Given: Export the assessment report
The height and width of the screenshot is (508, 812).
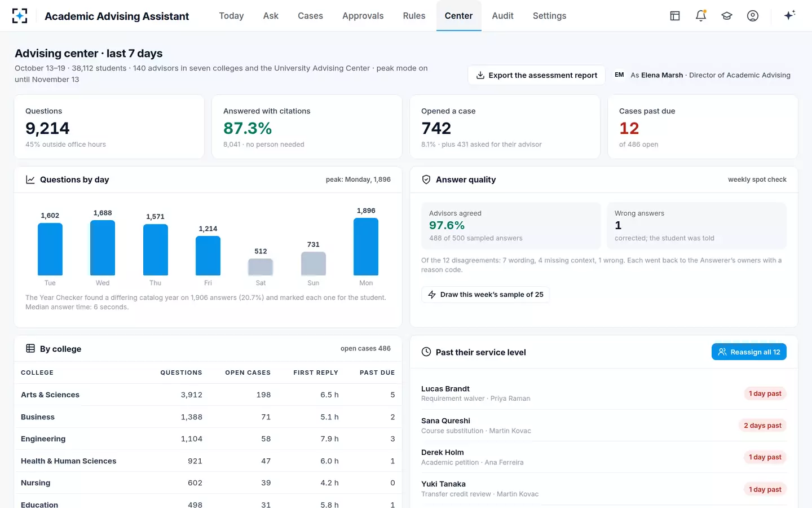Looking at the screenshot, I should [x=536, y=75].
